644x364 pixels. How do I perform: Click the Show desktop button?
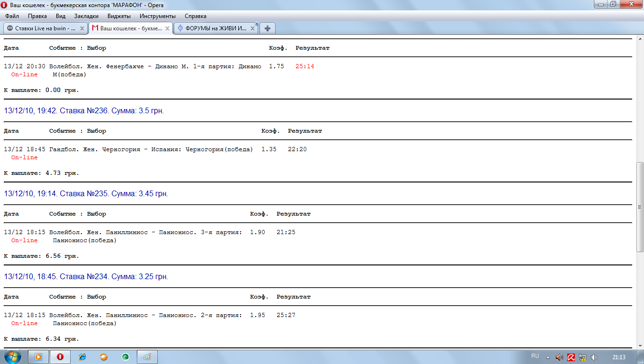click(x=641, y=357)
